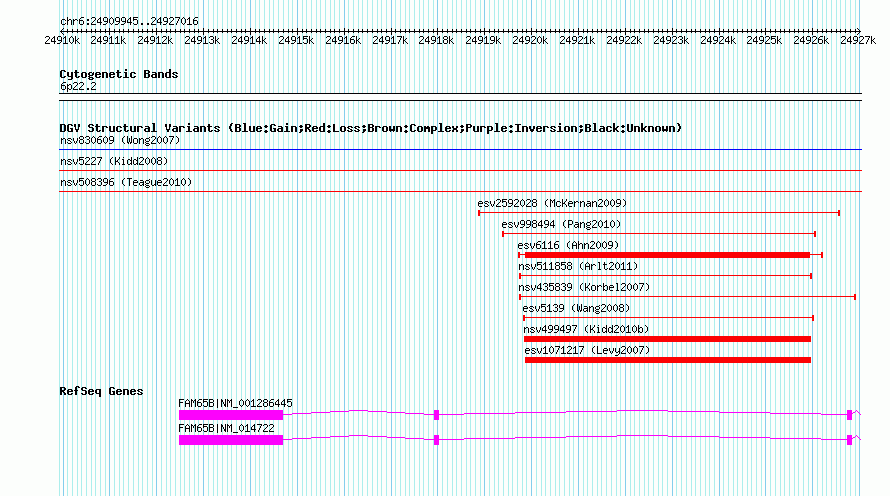Open the nsv499497 (Kidd2010b) label
890x496 pixels.
click(586, 329)
